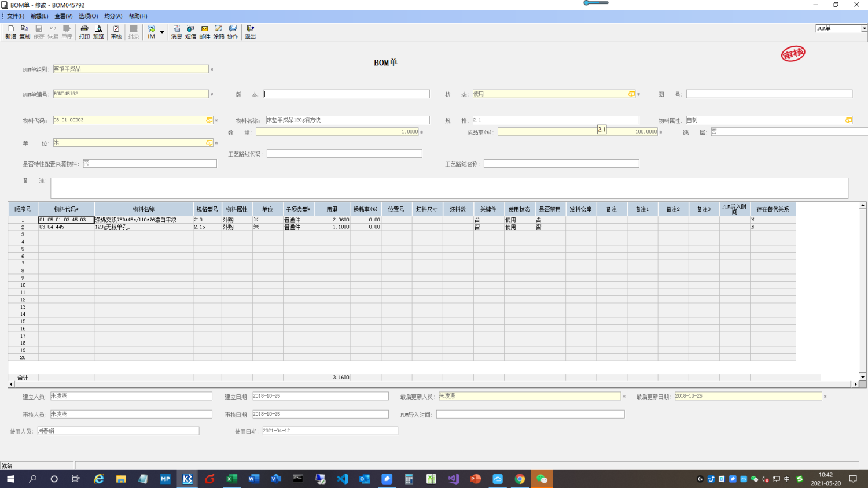Open the Windows Start menu
Viewport: 868px width, 488px height.
point(10,479)
